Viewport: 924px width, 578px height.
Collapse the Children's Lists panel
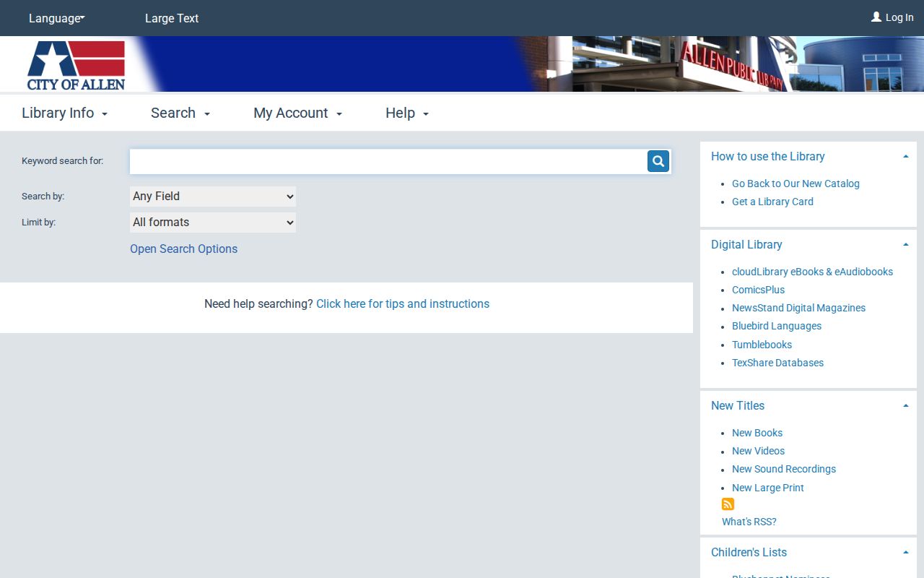(x=905, y=553)
